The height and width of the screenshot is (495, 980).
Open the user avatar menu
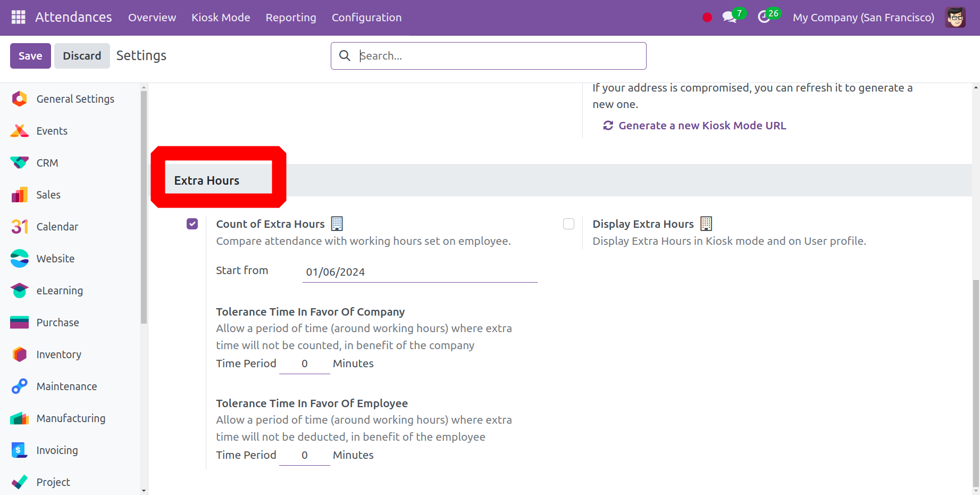click(x=955, y=17)
